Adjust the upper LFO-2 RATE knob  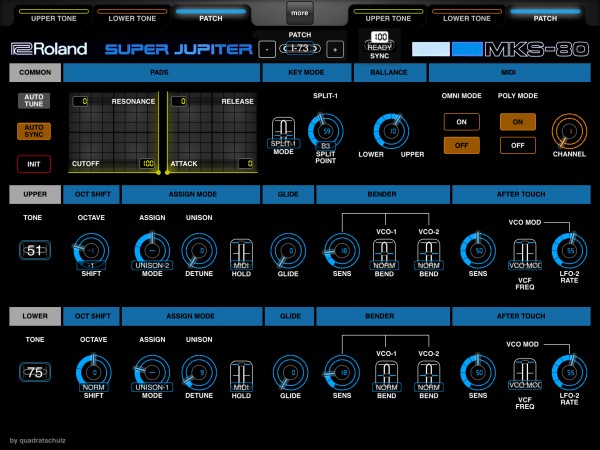coord(569,251)
